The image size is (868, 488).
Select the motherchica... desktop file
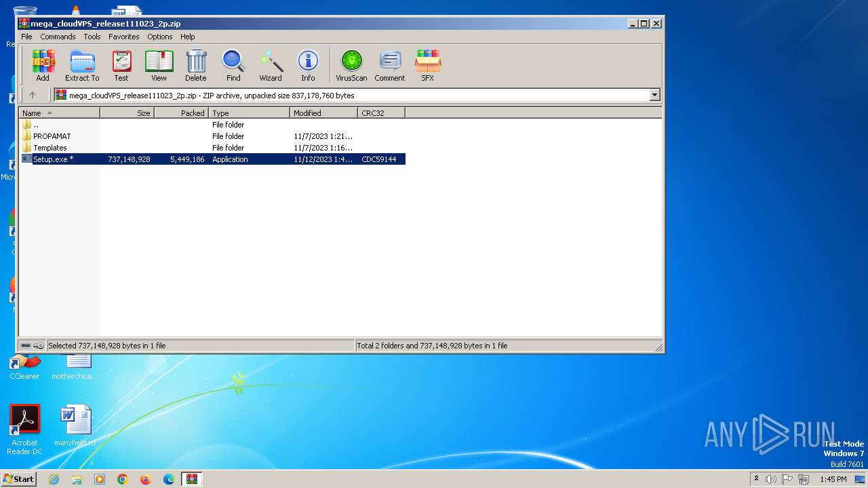click(75, 367)
